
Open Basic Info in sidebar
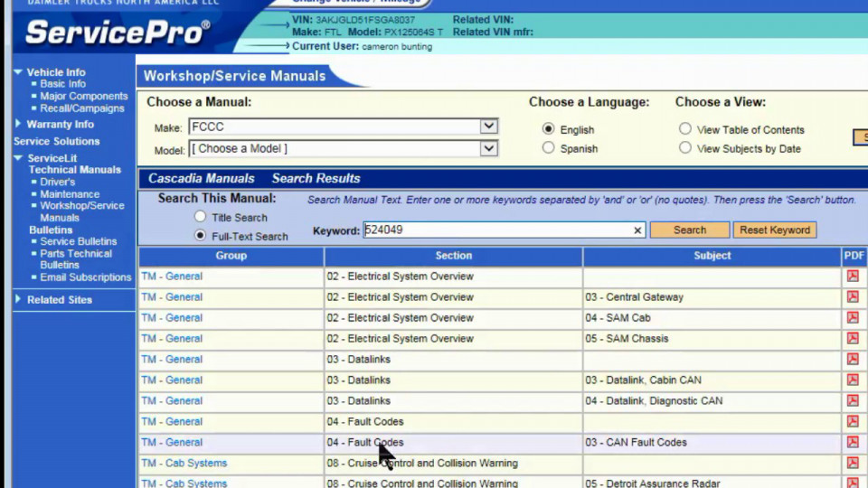[x=62, y=83]
